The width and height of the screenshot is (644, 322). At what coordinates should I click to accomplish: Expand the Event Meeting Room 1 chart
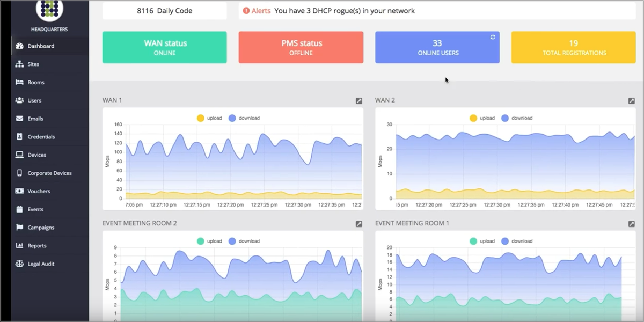632,224
